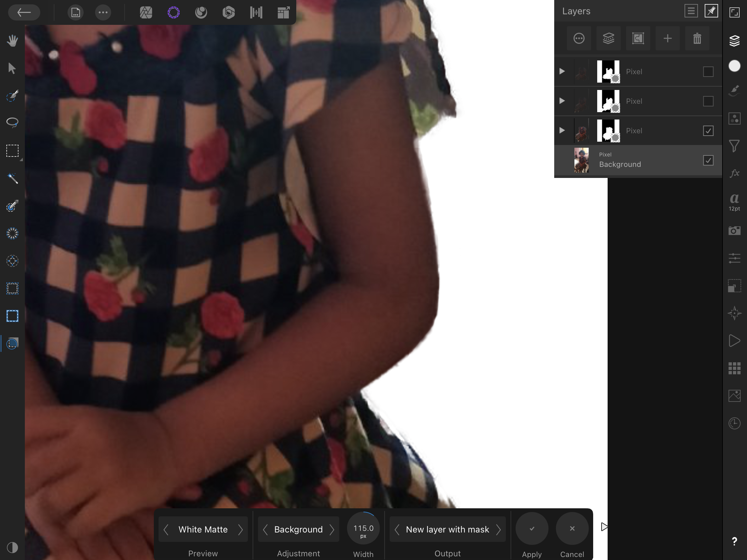Hide the third Pixel layer checkbox
Screen dimensions: 747x560
coord(708,131)
